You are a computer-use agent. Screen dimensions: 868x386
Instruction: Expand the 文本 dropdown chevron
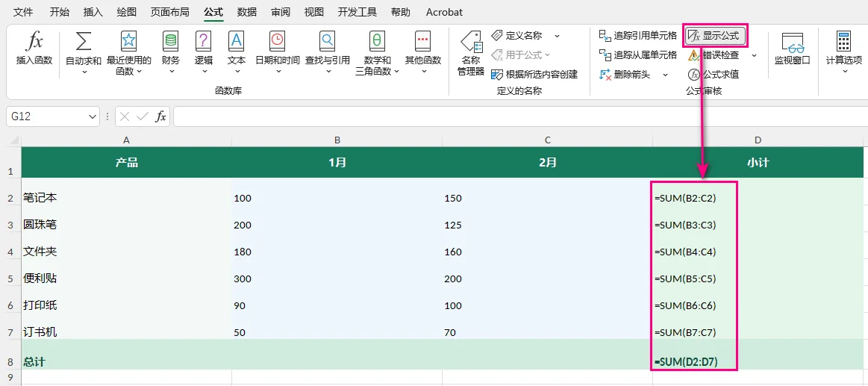(x=237, y=72)
